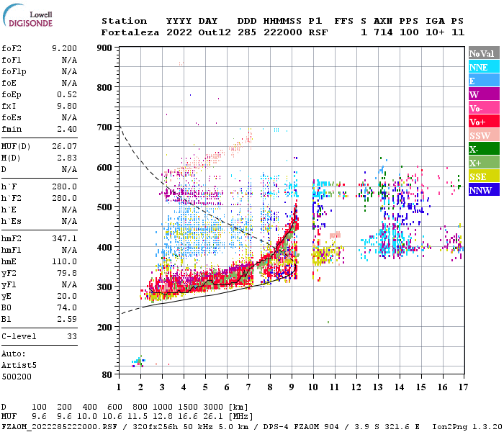Screen dimensions: 504x432
Task: Select the NNW legend color swatch
Action: [484, 190]
